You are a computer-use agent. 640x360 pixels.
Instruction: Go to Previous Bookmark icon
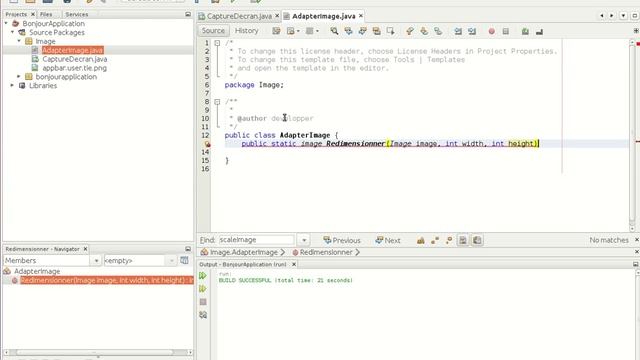(x=410, y=31)
